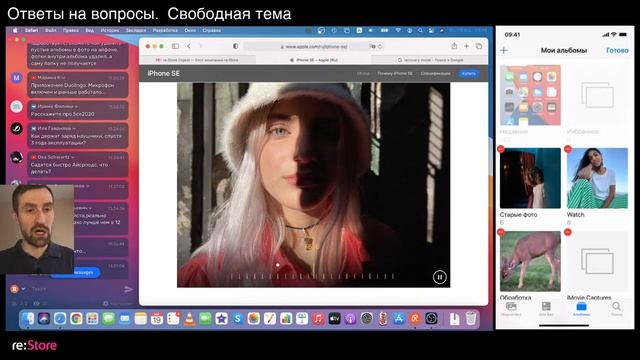Tap the Search tab in Photos
640x360 pixels.
coord(616,309)
